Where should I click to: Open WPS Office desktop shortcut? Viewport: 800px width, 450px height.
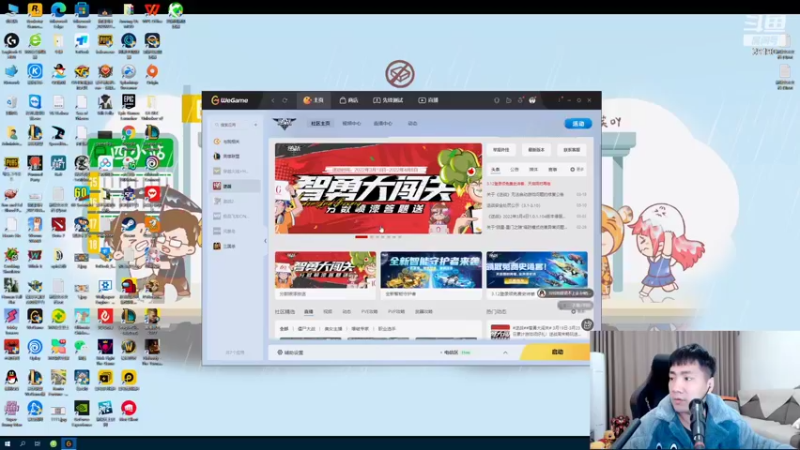[x=152, y=13]
